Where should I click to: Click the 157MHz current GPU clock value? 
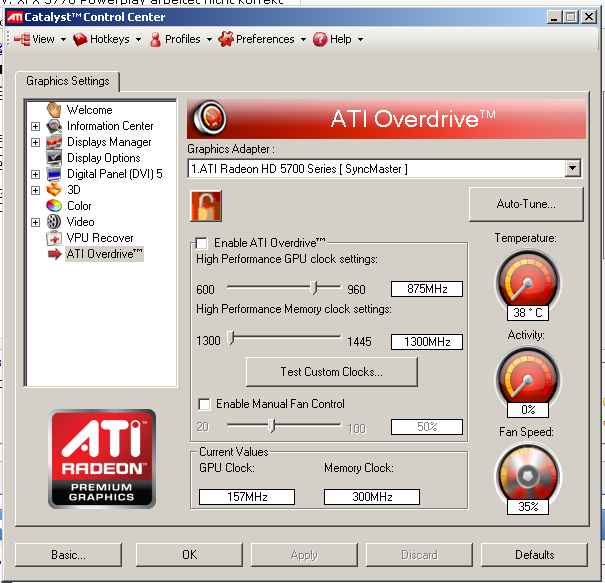(247, 497)
